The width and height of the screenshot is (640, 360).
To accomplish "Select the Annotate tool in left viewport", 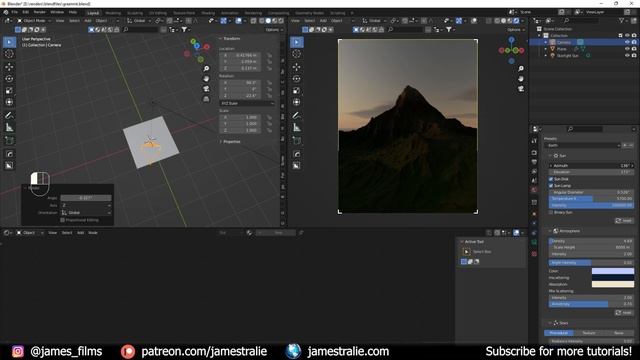I will coord(9,116).
